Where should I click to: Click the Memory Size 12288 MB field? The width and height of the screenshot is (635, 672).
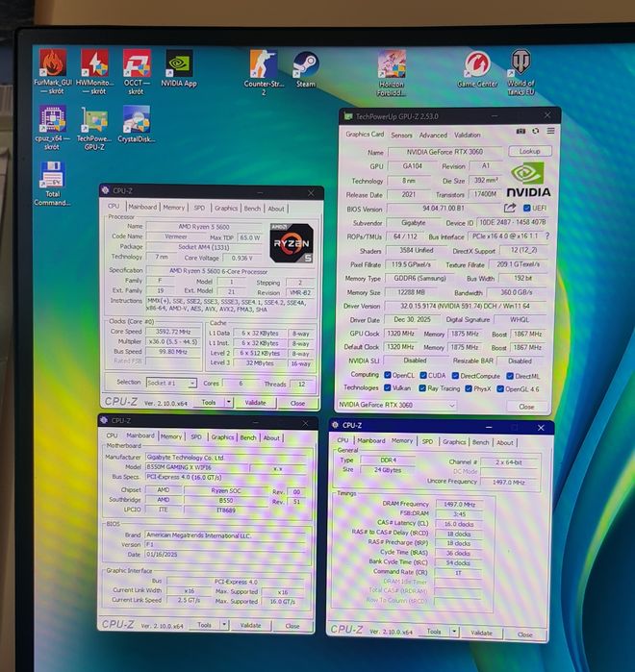[x=411, y=292]
